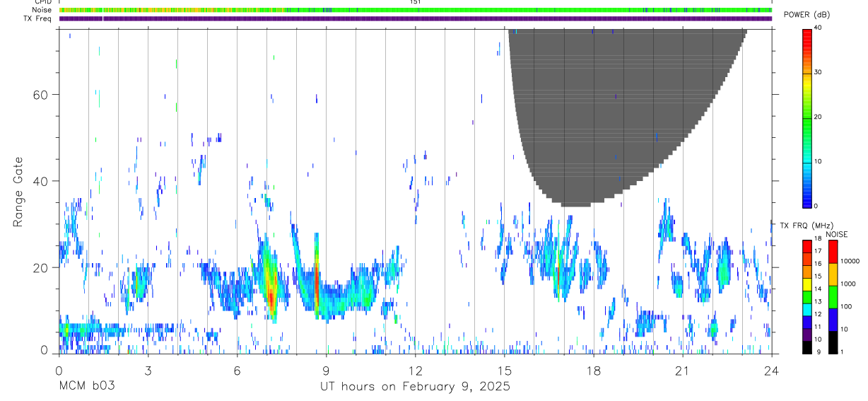Click the 40 tick on power scale
868x401 pixels.
818,28
